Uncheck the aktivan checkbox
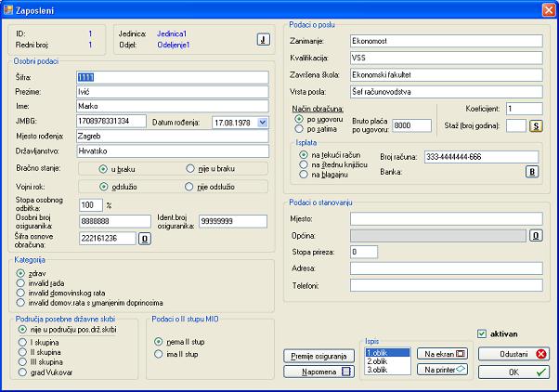This screenshot has width=559, height=392. (x=481, y=333)
